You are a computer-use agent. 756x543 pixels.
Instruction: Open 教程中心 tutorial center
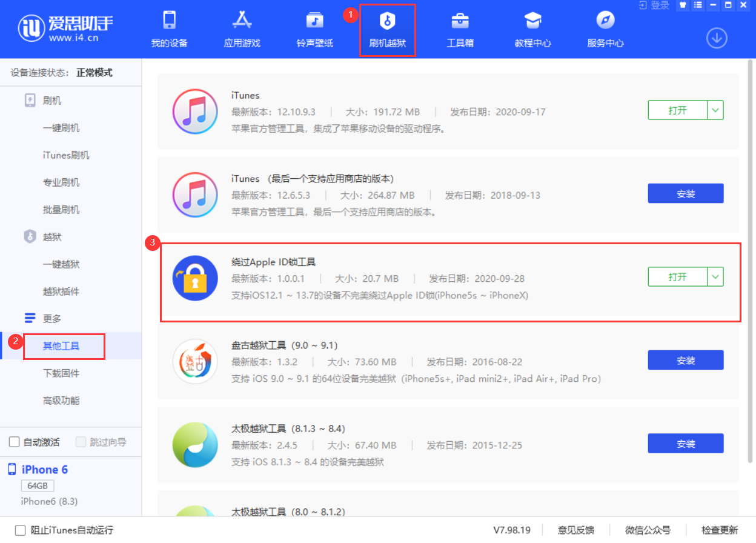coord(532,29)
